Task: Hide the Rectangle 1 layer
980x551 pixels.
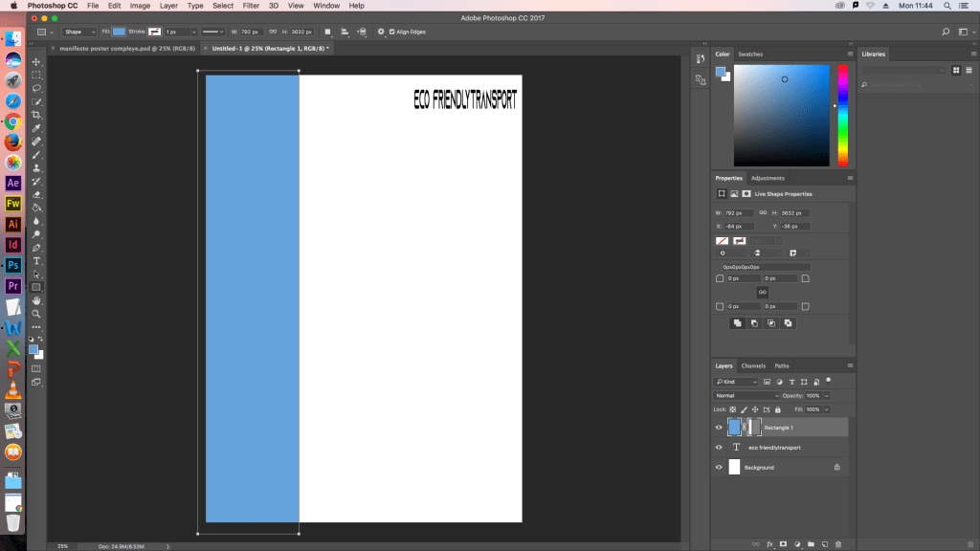Action: (x=719, y=428)
